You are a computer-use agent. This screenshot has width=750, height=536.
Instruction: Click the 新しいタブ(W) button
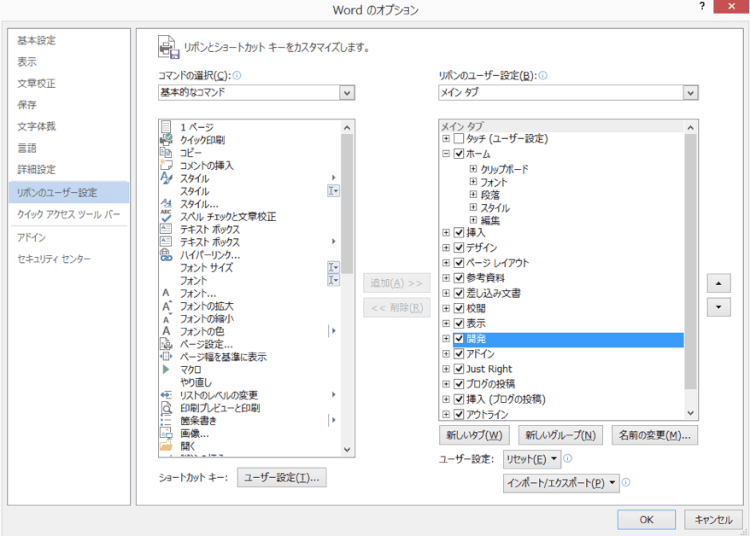click(x=474, y=435)
